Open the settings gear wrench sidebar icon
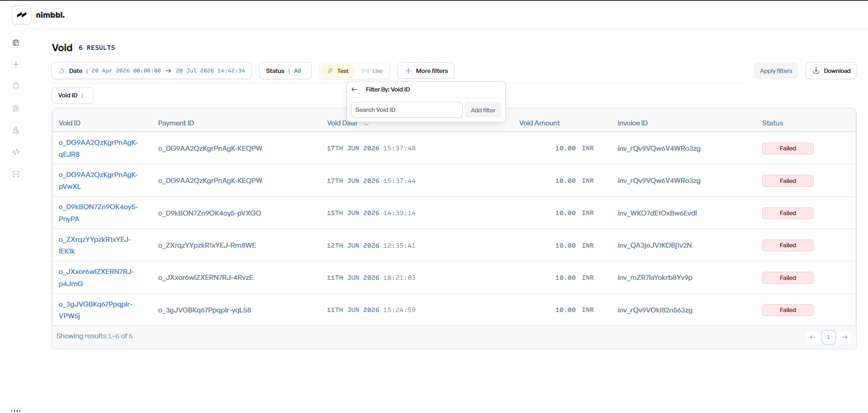The width and height of the screenshot is (868, 413). point(16,108)
